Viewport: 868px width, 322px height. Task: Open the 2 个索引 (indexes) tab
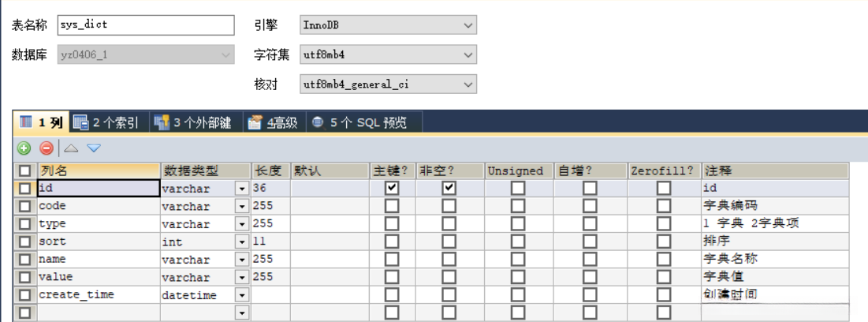(x=106, y=122)
